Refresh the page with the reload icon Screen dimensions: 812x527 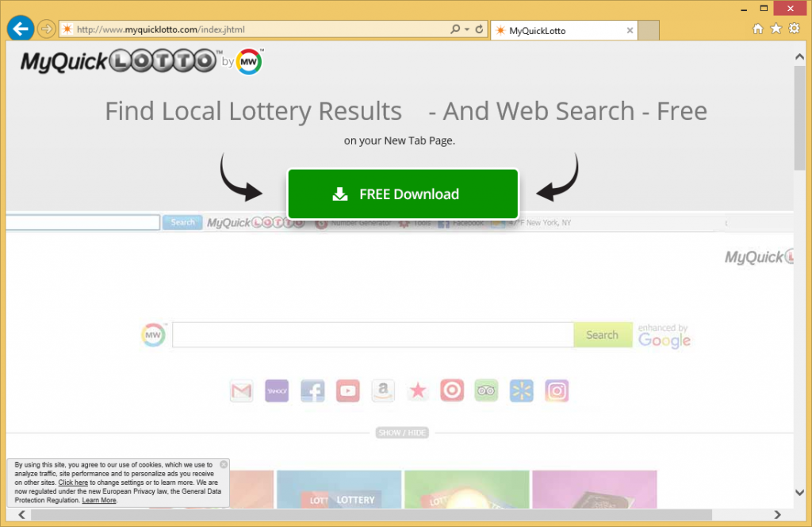tap(480, 29)
